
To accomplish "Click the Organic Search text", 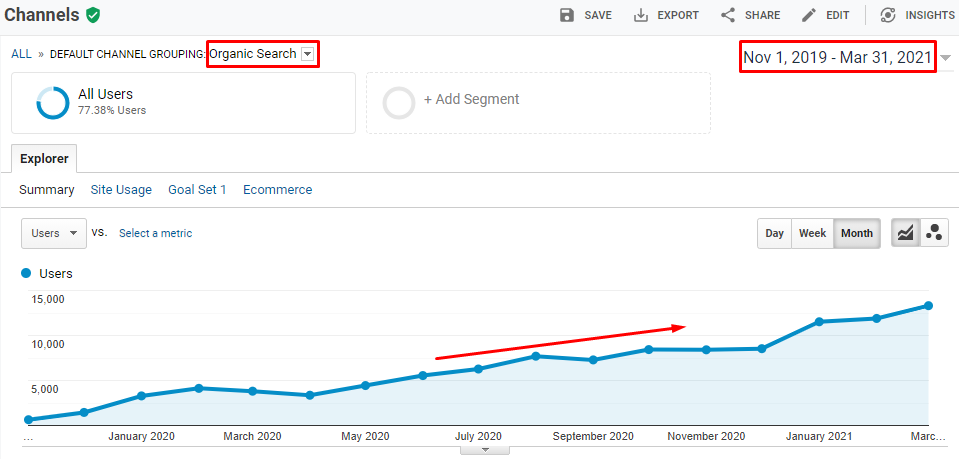I will [x=253, y=54].
